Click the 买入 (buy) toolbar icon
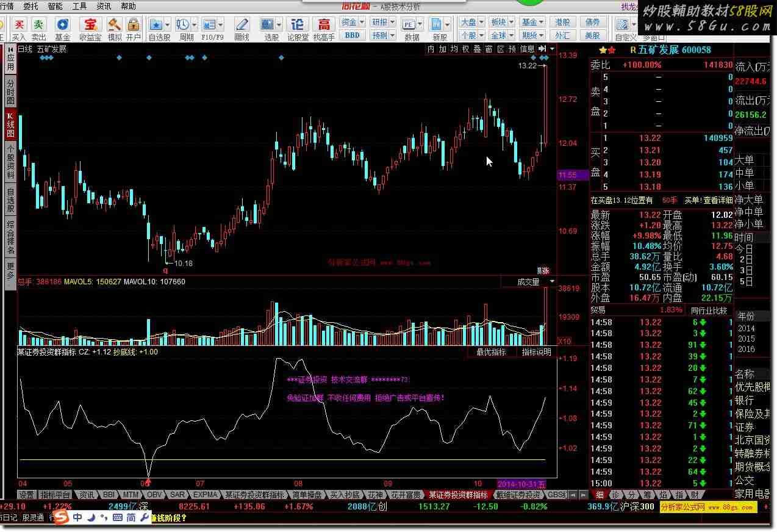Viewport: 777px width, 532px height. click(20, 24)
